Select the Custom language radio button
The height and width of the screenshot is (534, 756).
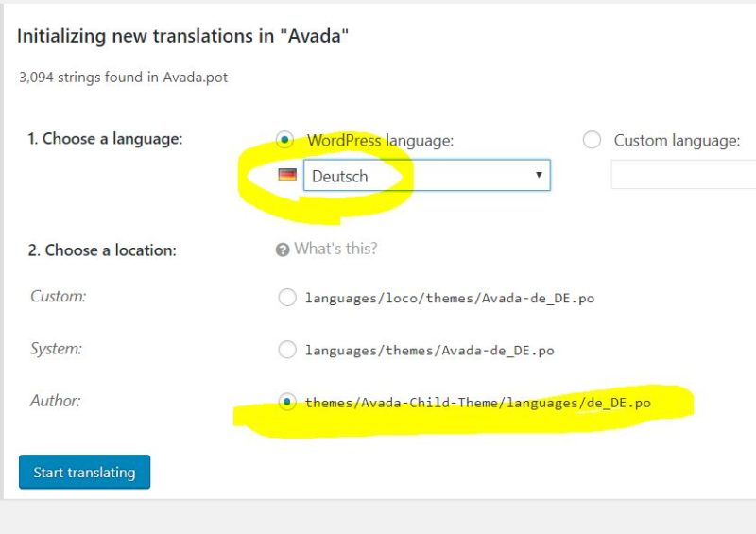tap(592, 140)
